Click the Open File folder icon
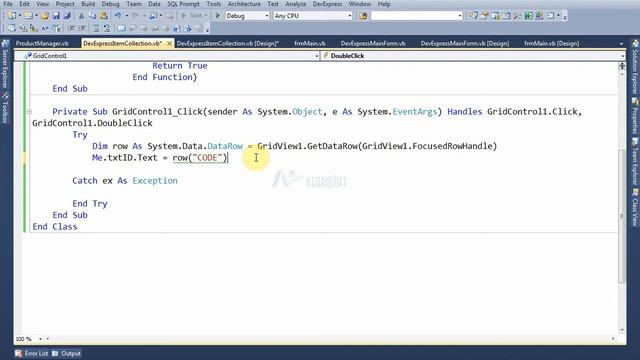This screenshot has height=360, width=640. pos(44,16)
